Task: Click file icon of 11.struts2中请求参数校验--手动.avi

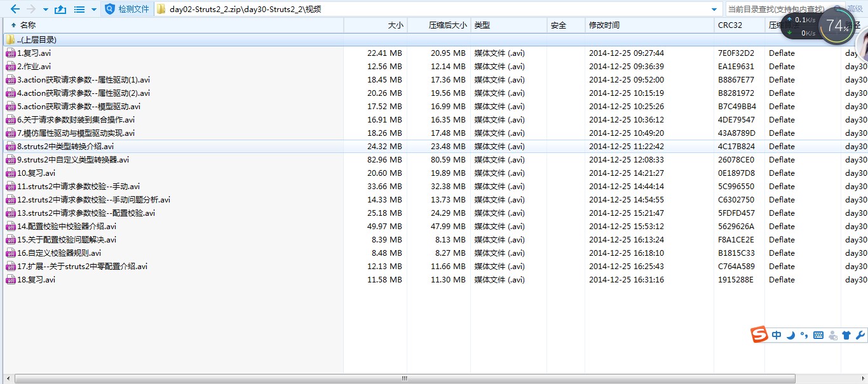Action: pos(11,186)
